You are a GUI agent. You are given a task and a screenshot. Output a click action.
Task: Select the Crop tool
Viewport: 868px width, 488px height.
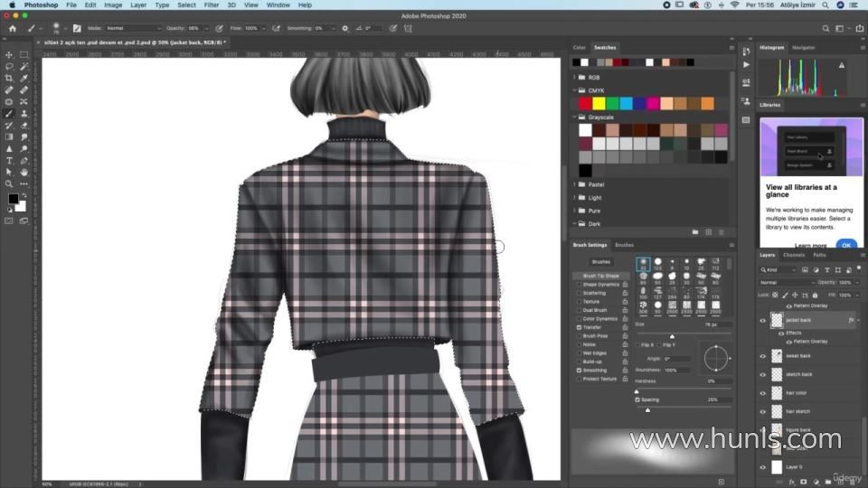click(x=9, y=79)
